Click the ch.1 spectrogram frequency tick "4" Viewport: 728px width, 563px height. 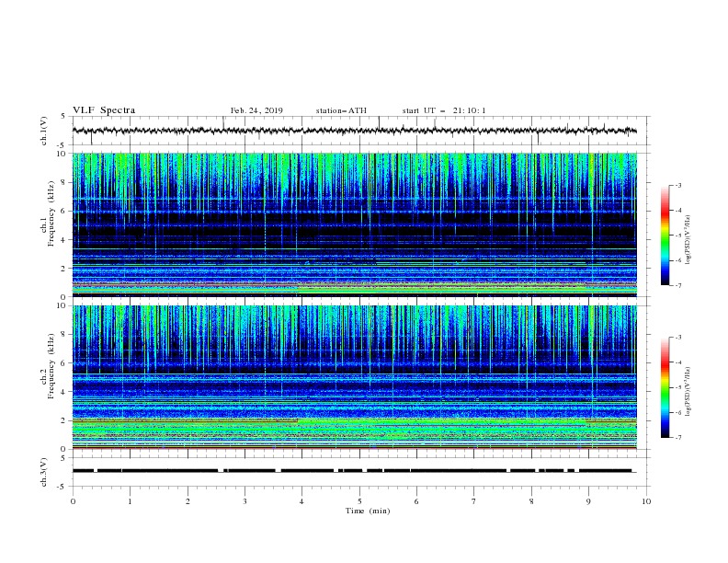tap(65, 240)
